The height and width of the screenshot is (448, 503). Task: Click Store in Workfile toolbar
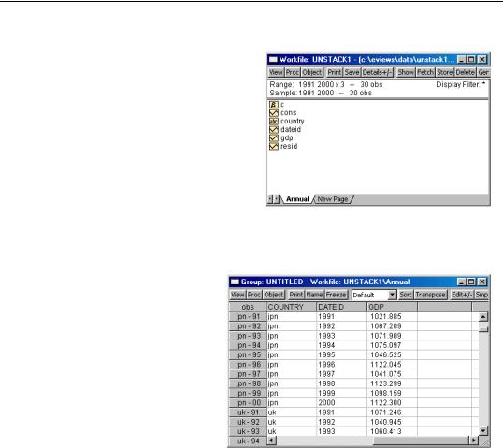click(x=445, y=73)
